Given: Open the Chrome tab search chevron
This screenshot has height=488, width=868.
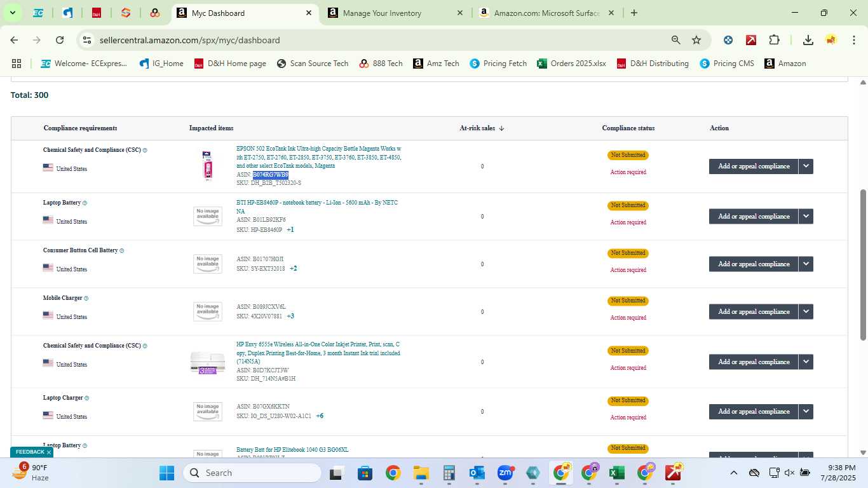Looking at the screenshot, I should point(12,13).
